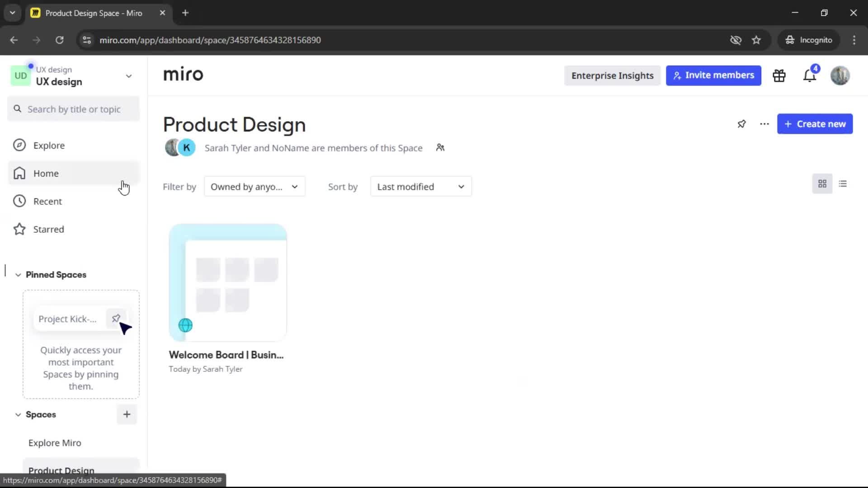Click the Starred star icon
Screen dimensions: 868x488
point(19,229)
